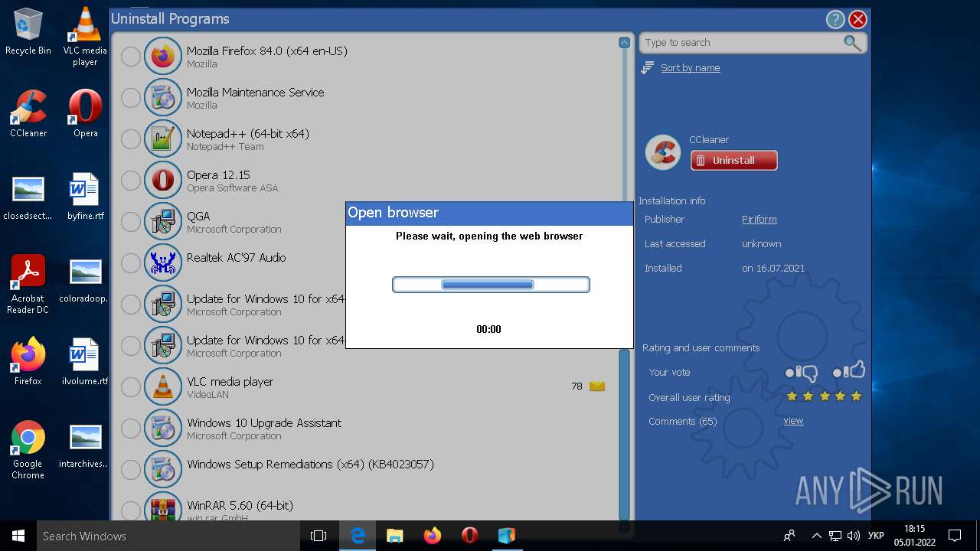Click the CCleaner logo in details panel
Screen dimensions: 980x551
662,152
